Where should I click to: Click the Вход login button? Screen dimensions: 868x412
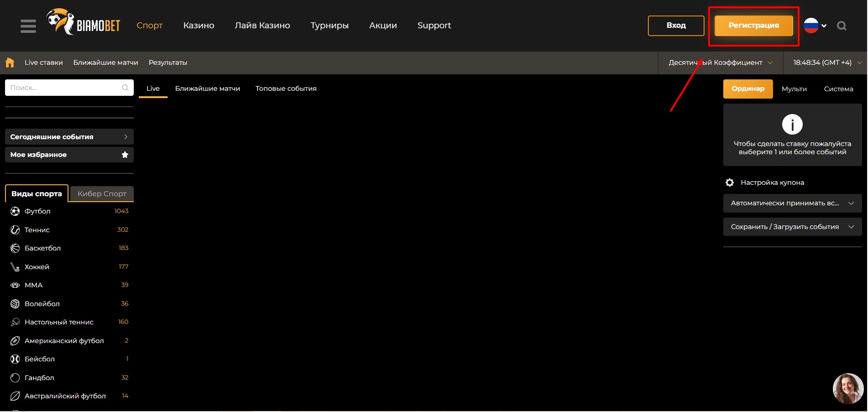click(x=676, y=26)
